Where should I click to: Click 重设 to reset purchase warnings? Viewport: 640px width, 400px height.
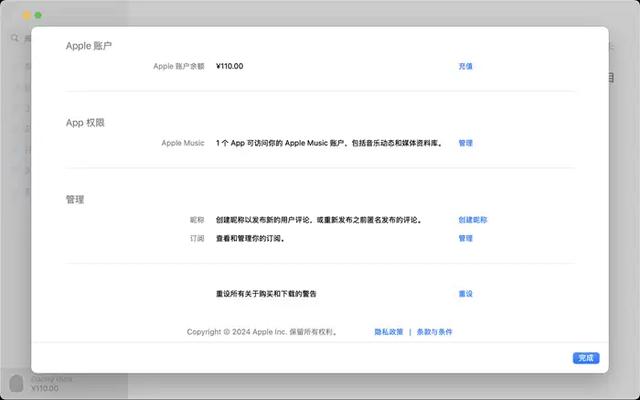(465, 294)
